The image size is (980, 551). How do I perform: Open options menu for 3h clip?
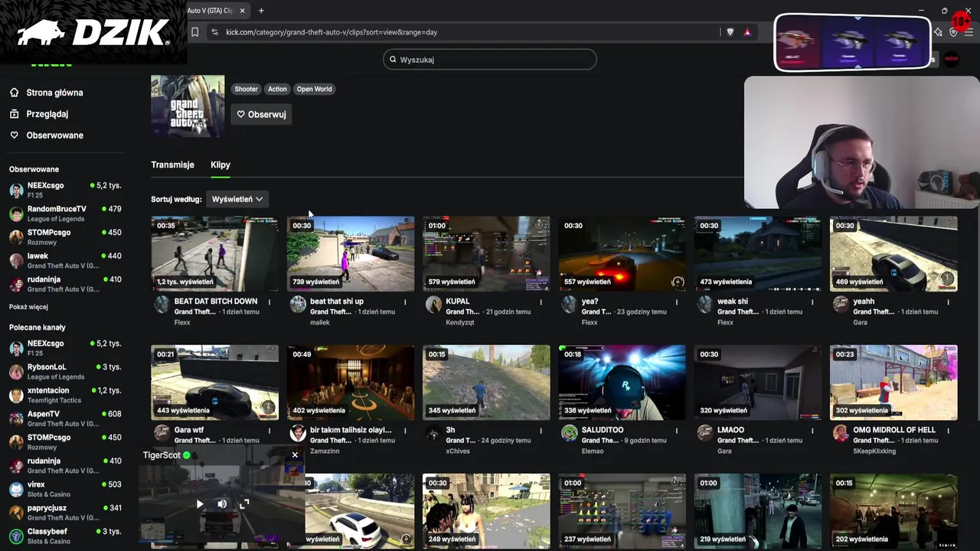(x=541, y=431)
